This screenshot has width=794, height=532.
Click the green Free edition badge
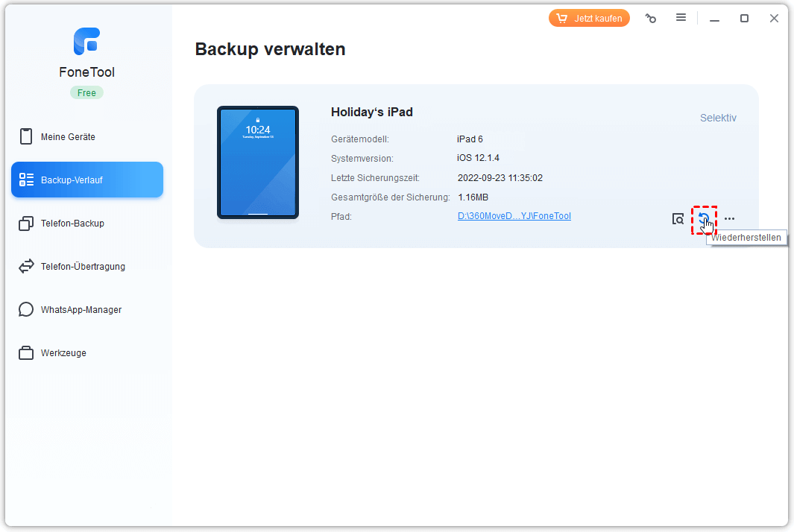click(x=86, y=93)
